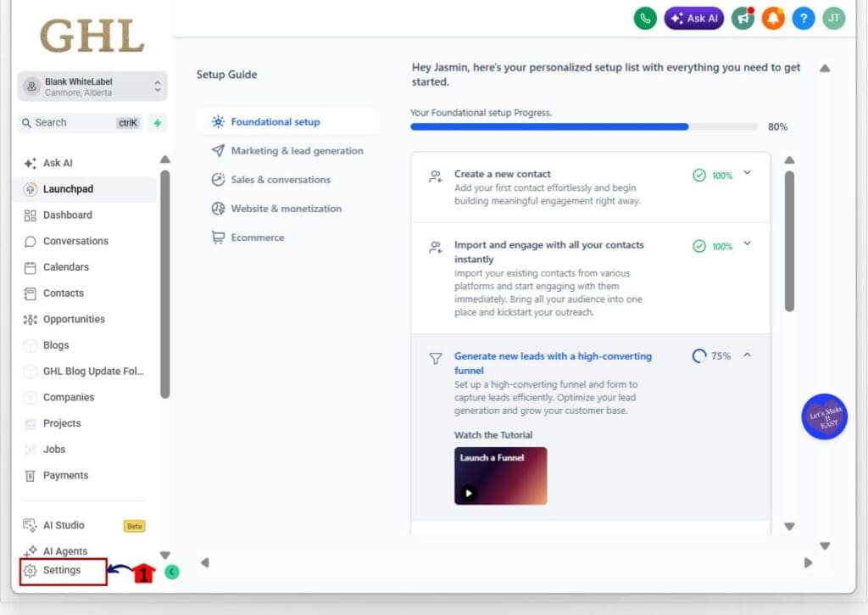Click the task list scroll up arrow
This screenshot has height=615, width=868.
point(789,160)
